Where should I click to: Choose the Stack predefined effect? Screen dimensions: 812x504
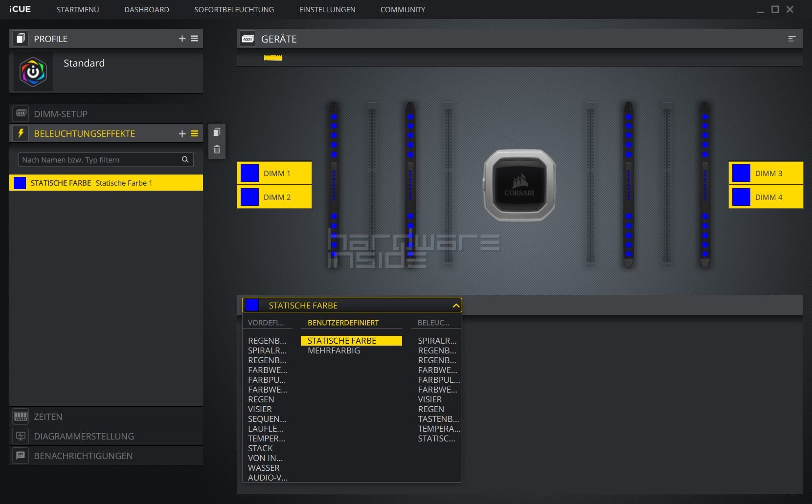[x=260, y=448]
